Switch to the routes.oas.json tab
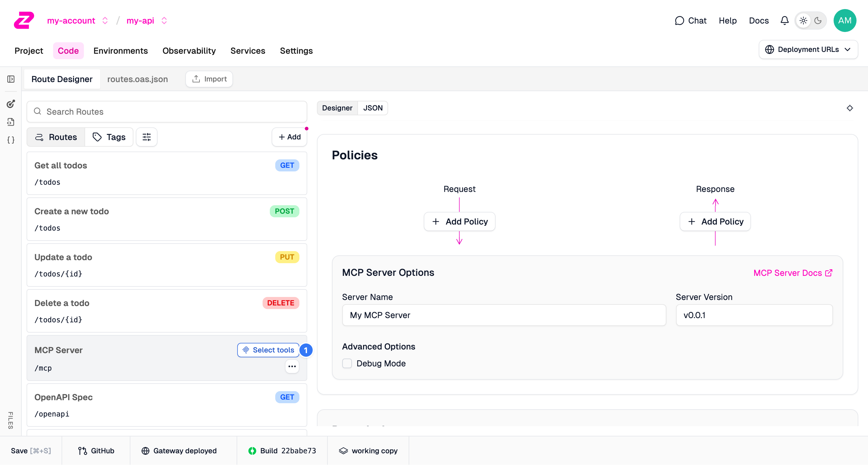Viewport: 868px width, 469px height. click(138, 79)
